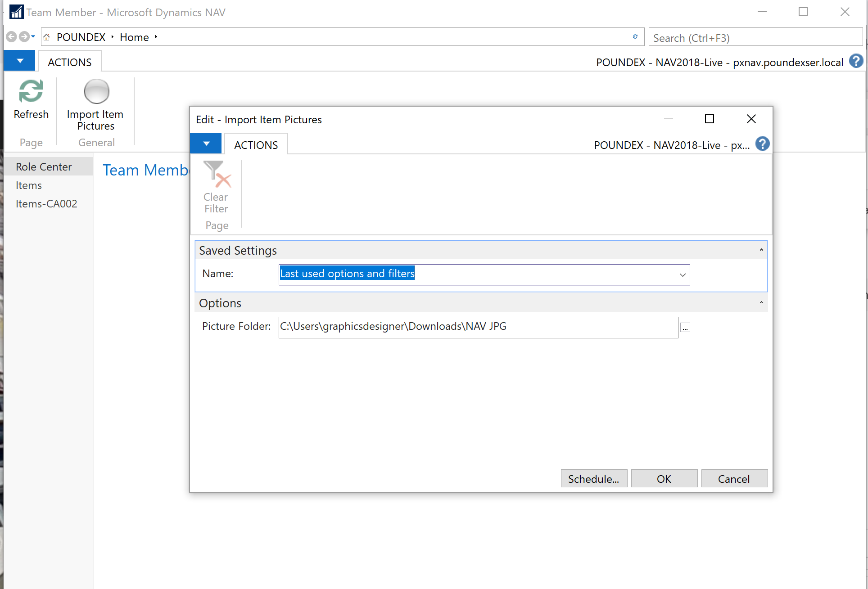Click address bar refresh icon

click(635, 37)
